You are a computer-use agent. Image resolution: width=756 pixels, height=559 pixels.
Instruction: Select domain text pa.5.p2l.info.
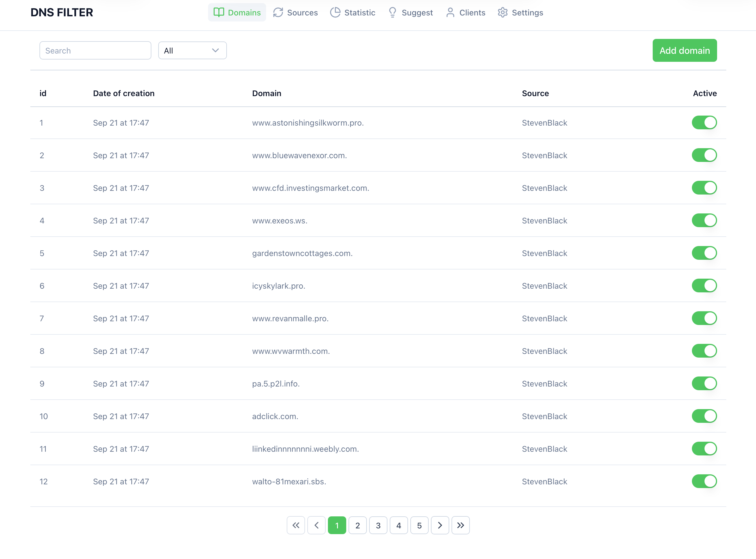[276, 384]
